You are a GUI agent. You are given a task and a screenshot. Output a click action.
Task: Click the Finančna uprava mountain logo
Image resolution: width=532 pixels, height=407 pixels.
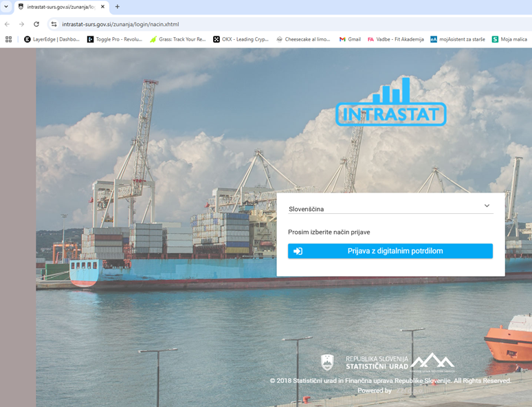pyautogui.click(x=432, y=361)
